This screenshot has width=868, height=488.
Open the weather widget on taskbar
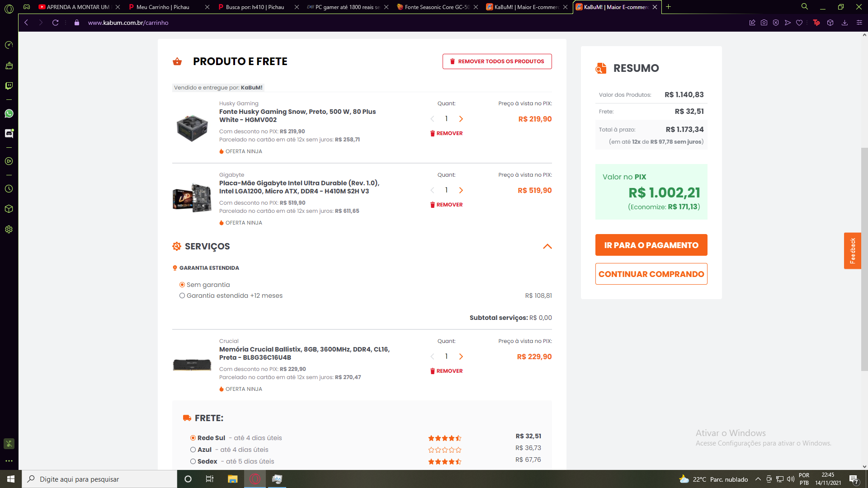[713, 479]
